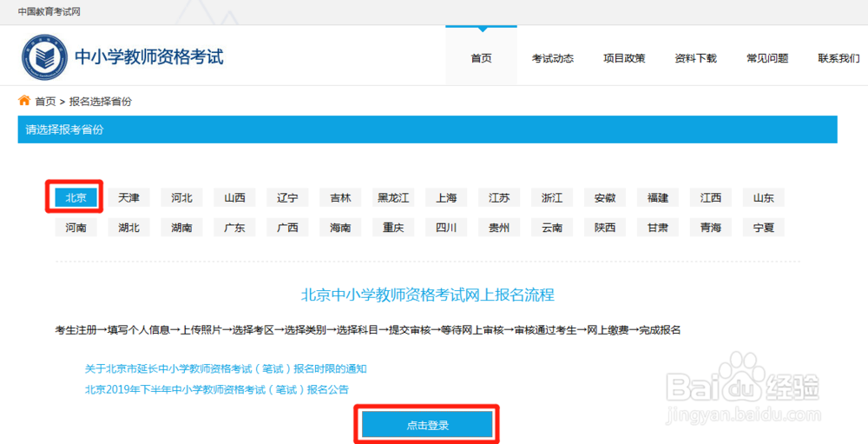Select 甘肃 province button
This screenshot has height=444, width=868.
[658, 228]
